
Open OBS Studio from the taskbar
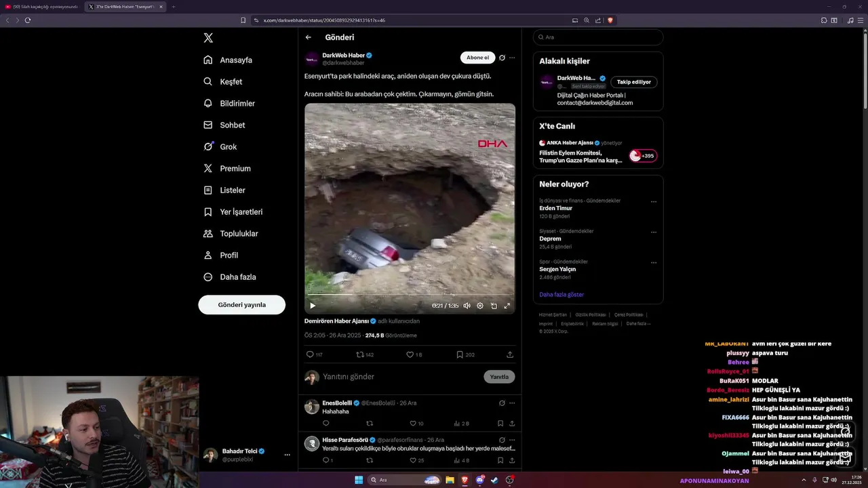(x=509, y=480)
